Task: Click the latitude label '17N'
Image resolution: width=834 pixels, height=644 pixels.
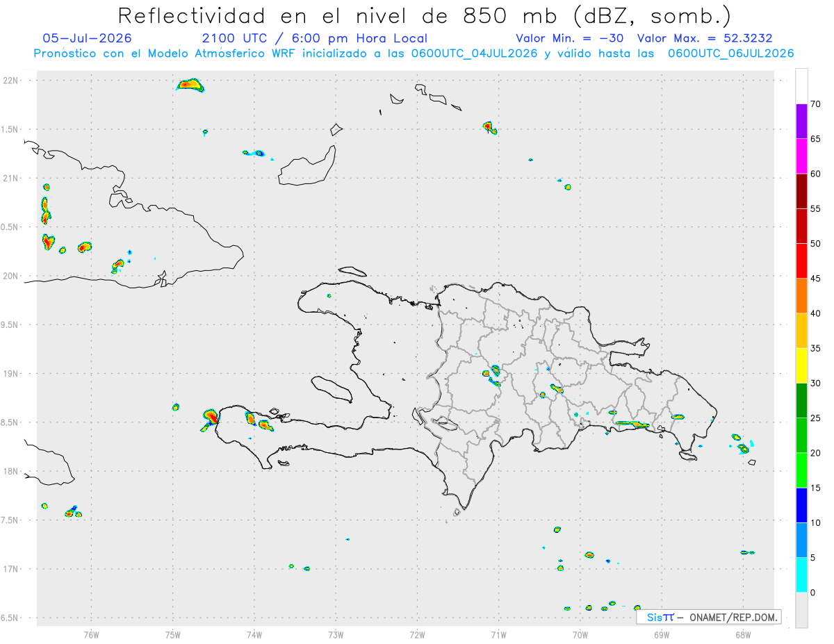Action: pyautogui.click(x=11, y=569)
